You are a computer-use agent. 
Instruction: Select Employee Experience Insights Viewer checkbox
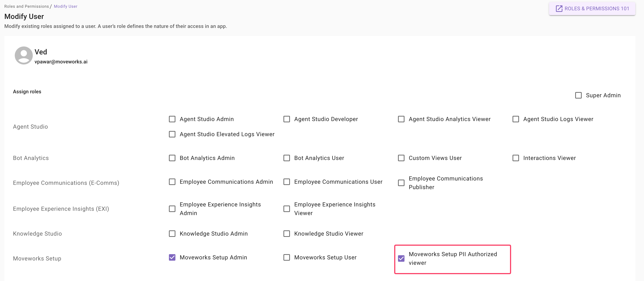coord(287,209)
